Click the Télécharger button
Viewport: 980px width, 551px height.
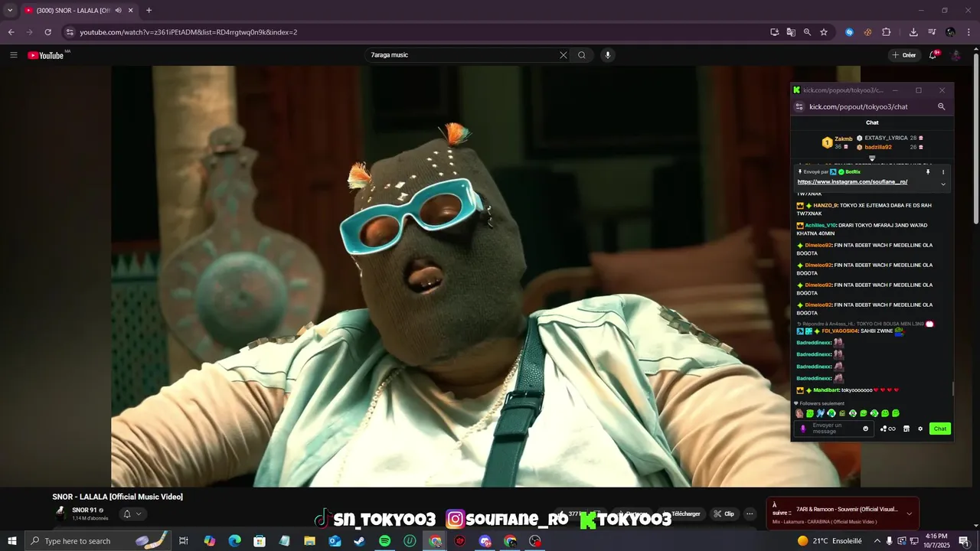tap(681, 514)
